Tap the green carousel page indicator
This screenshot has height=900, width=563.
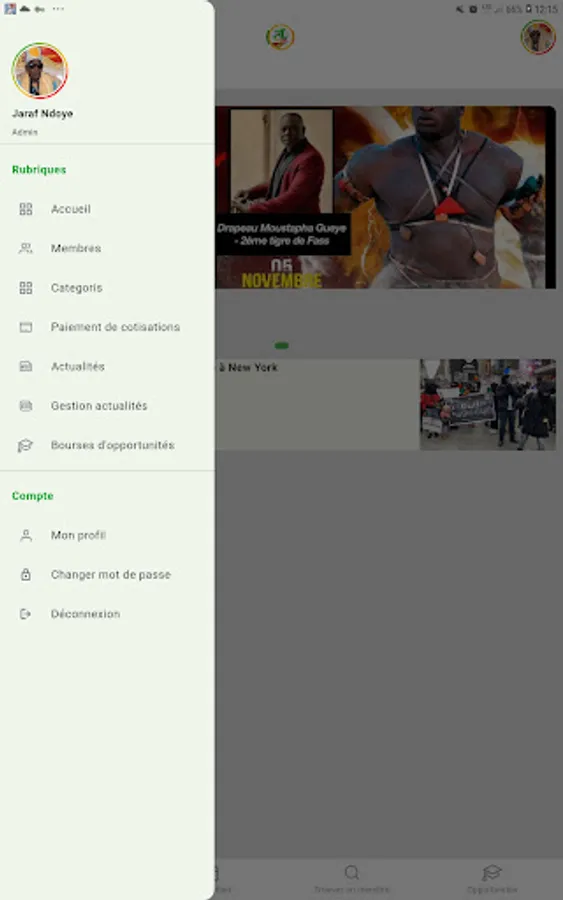coord(281,346)
